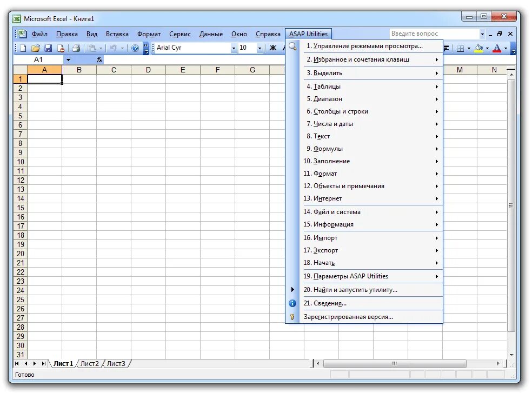
Task: Click the Введите вопрос help field
Action: click(x=434, y=34)
